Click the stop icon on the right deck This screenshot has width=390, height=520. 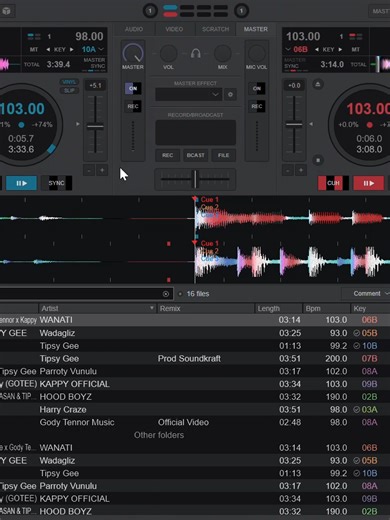pyautogui.click(x=318, y=160)
